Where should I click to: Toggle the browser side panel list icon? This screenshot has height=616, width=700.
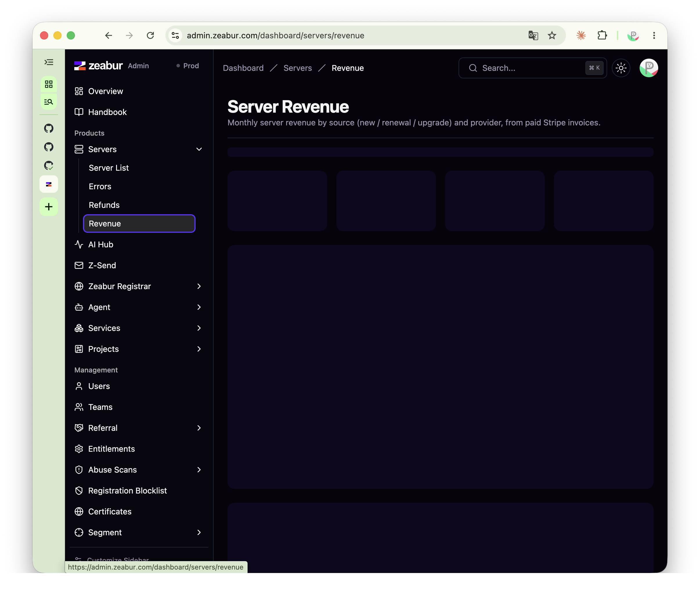tap(49, 62)
